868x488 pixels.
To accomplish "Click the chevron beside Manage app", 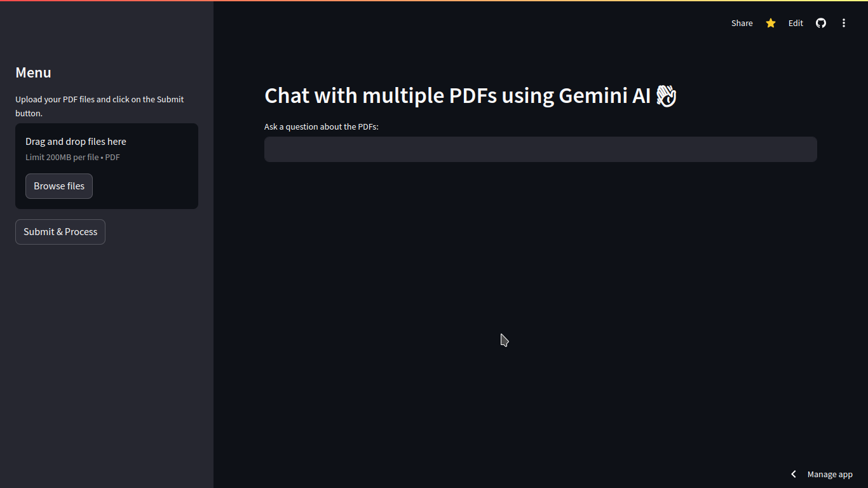I will pos(794,474).
